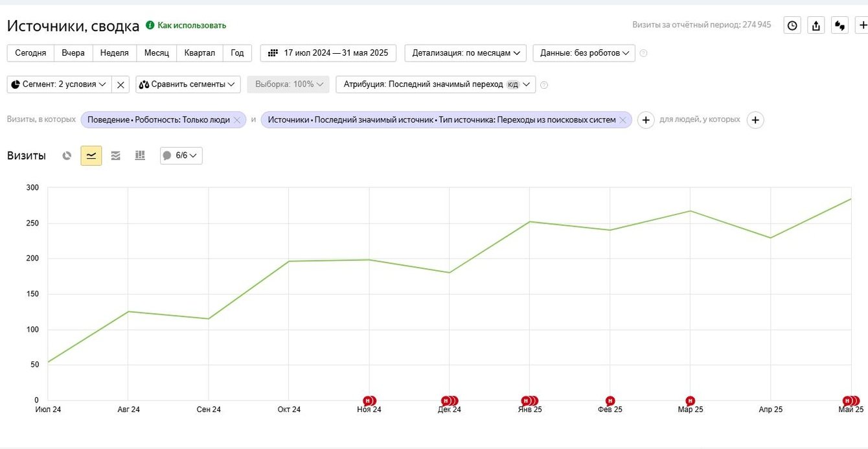Select the 'Месяц' period

[157, 53]
